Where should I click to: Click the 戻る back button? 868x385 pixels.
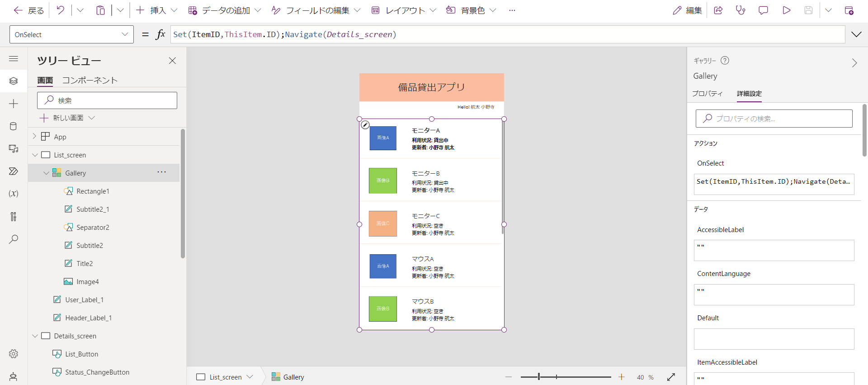pos(29,10)
